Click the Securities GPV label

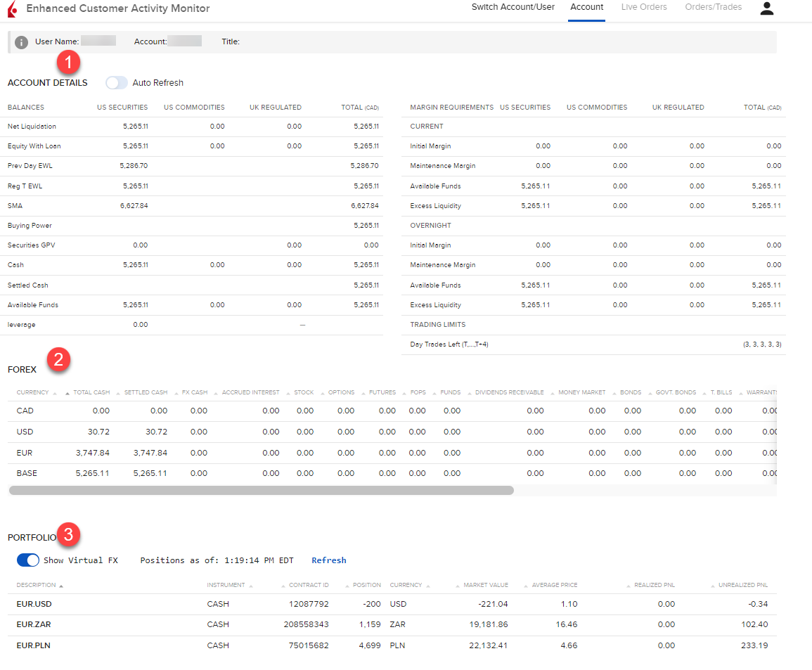coord(31,245)
